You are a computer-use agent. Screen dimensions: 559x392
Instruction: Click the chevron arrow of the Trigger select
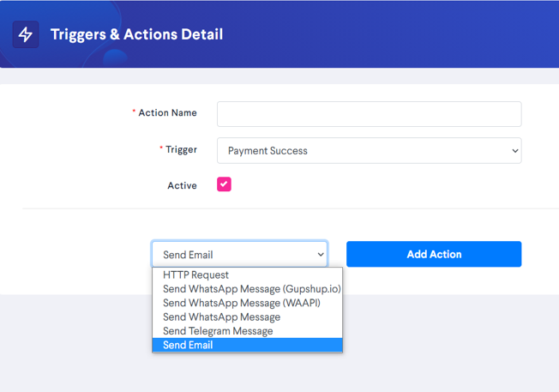coord(514,151)
